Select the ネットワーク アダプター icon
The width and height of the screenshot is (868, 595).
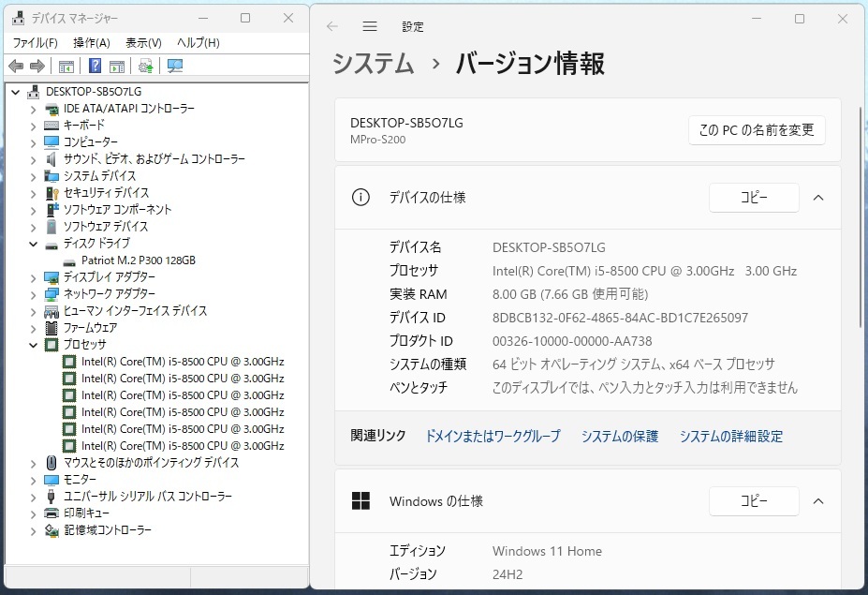coord(51,294)
